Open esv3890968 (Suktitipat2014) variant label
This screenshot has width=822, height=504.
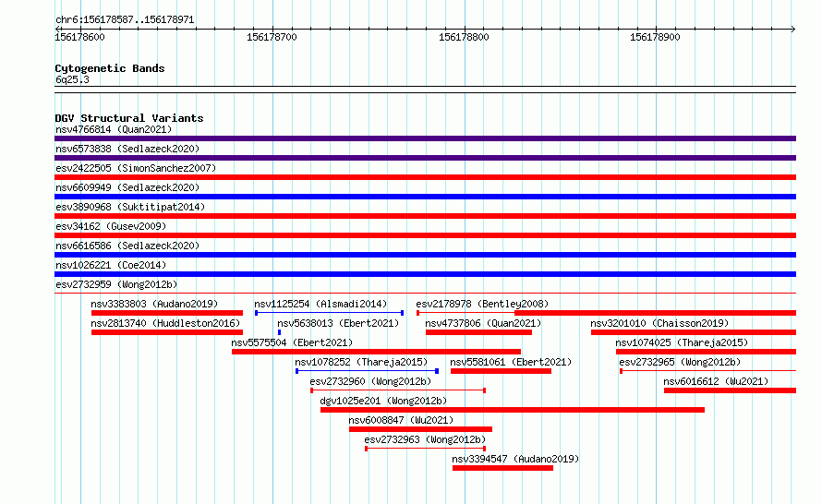pos(130,207)
